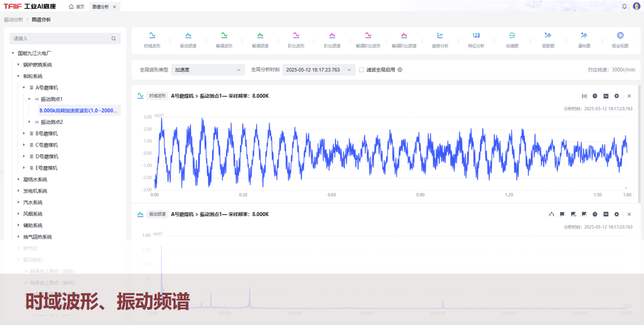Expand the 凝结水系统 tree node

(18, 180)
